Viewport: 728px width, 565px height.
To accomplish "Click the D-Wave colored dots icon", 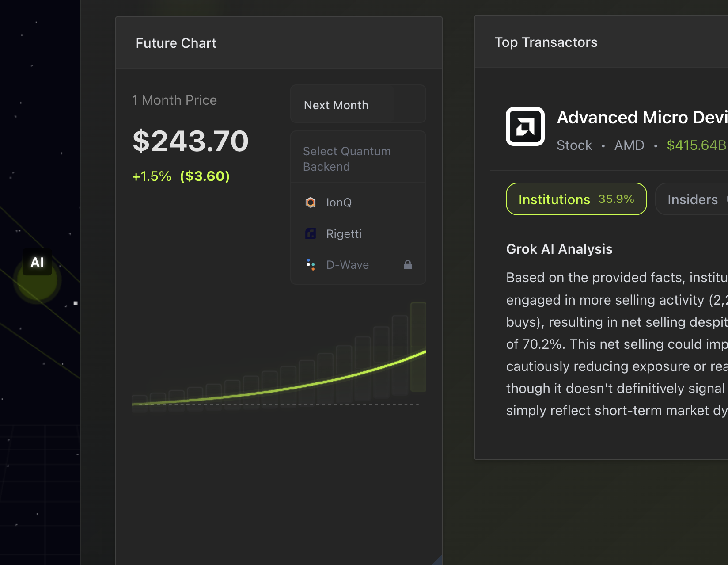I will [311, 264].
